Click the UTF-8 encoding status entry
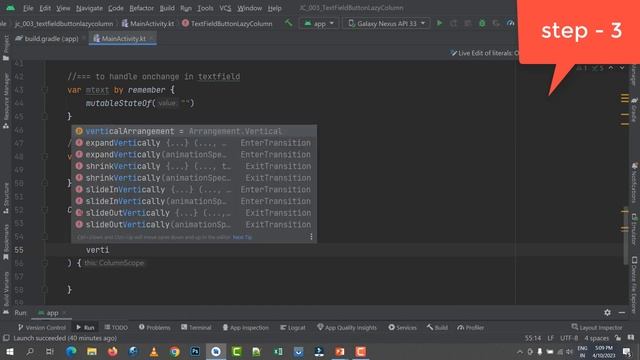The image size is (640, 360). (x=569, y=338)
